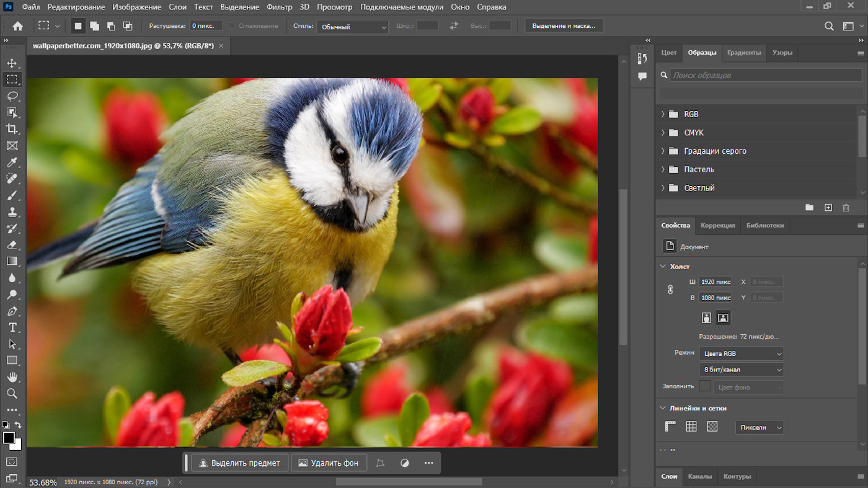Select the Move tool
Image resolution: width=868 pixels, height=488 pixels.
pyautogui.click(x=12, y=63)
